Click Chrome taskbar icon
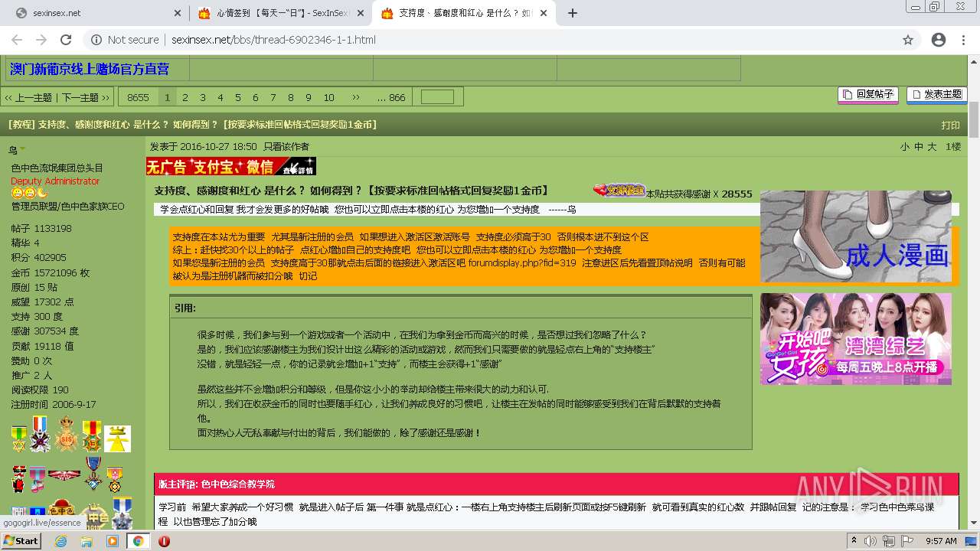 coord(138,541)
